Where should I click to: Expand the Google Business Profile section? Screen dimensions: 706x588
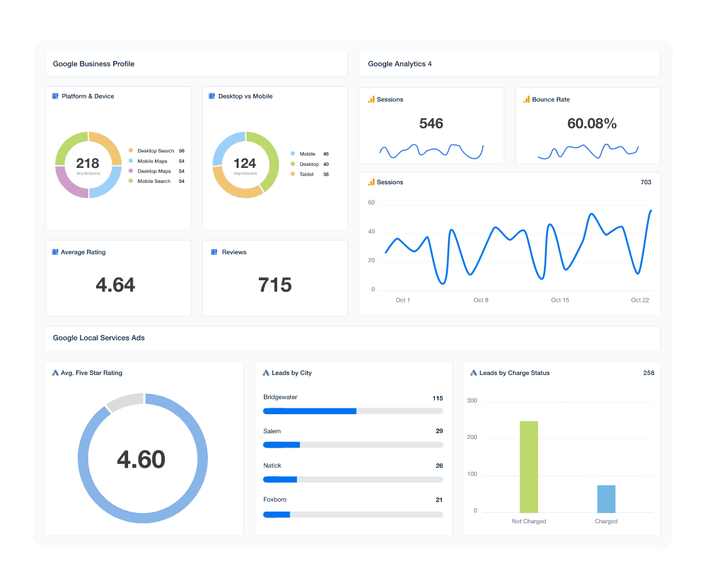tap(94, 64)
